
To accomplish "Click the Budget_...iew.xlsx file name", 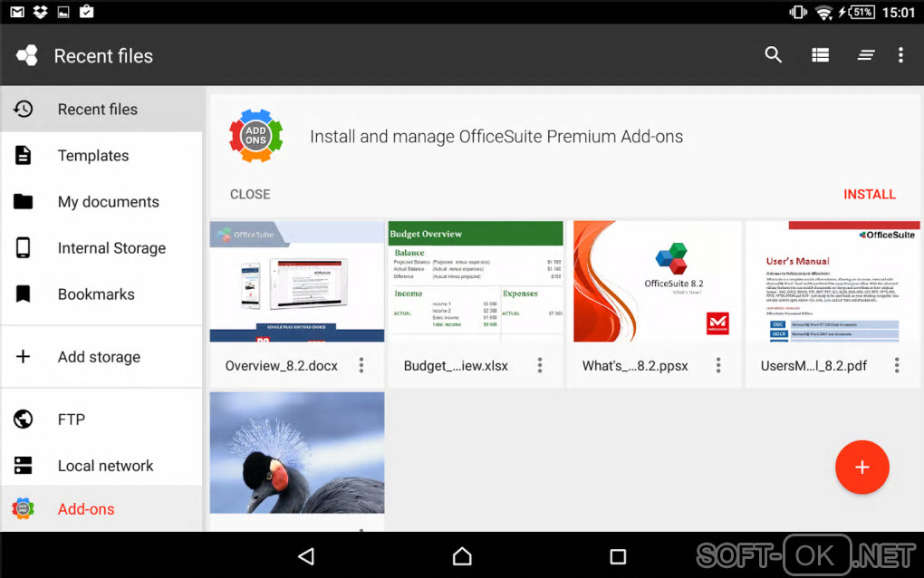I will click(x=456, y=366).
